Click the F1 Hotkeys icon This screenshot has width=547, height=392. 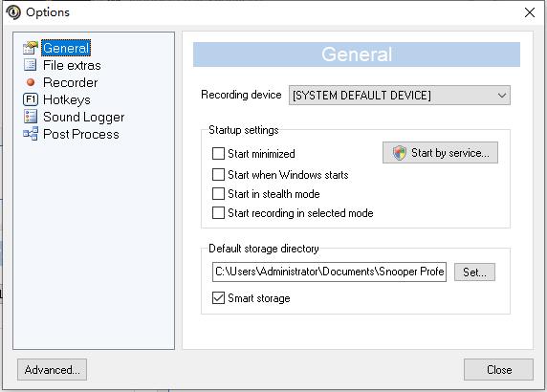click(31, 99)
